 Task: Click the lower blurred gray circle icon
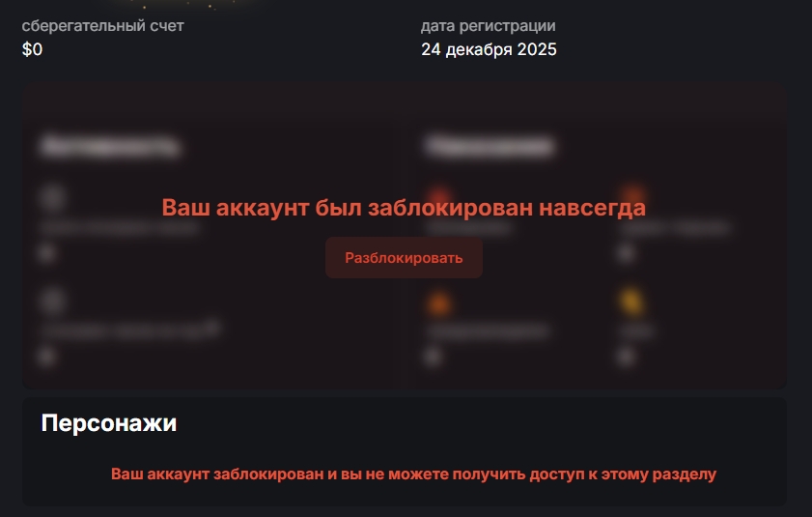(52, 302)
